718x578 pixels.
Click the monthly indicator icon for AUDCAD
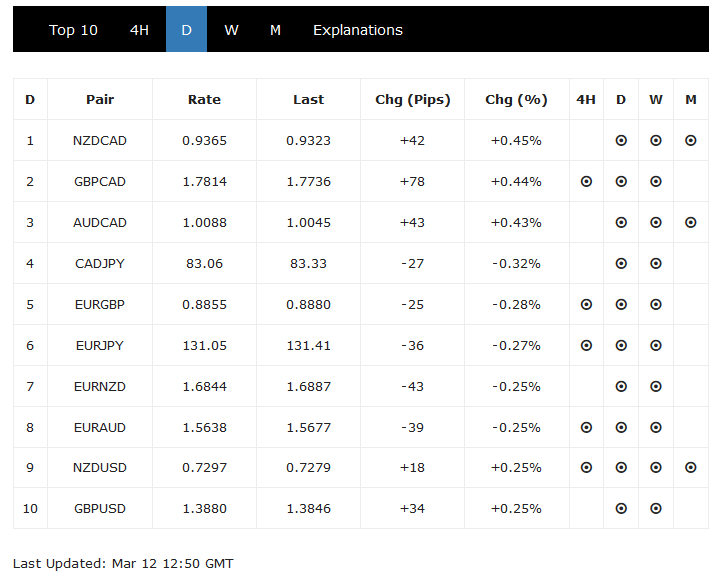(x=691, y=222)
